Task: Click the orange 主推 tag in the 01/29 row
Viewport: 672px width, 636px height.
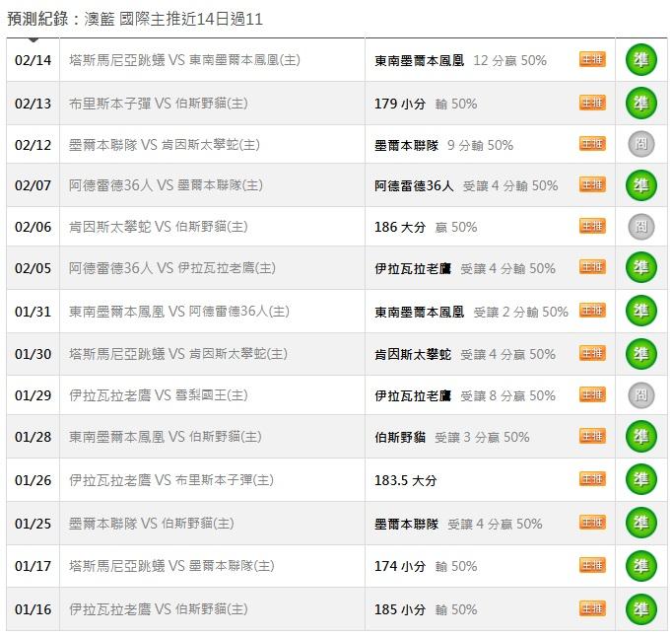Action: pyautogui.click(x=593, y=394)
